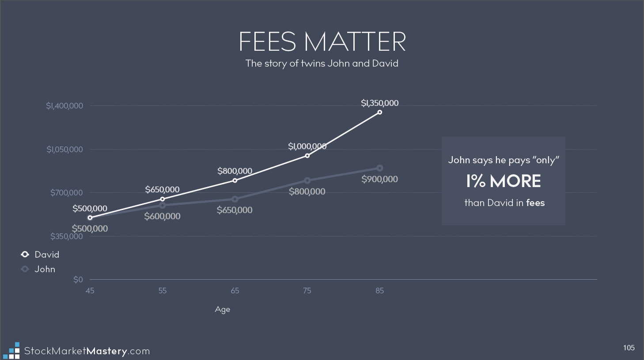Click the slide number 105
The width and height of the screenshot is (644, 360).
pyautogui.click(x=629, y=348)
